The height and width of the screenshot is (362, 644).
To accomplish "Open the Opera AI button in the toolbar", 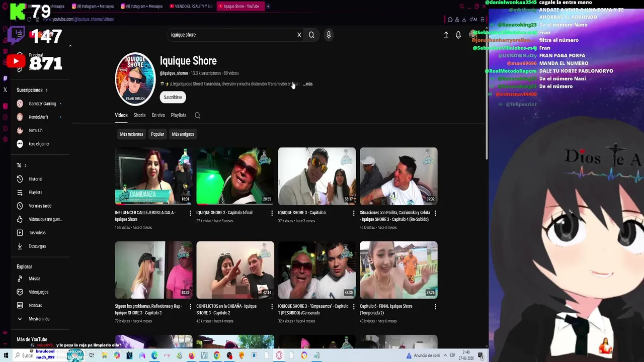I will pyautogui.click(x=473, y=19).
